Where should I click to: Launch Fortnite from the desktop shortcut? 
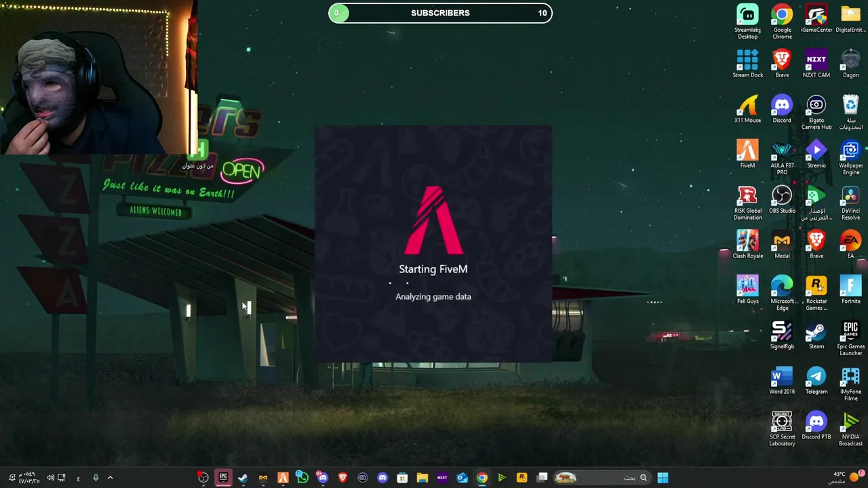(850, 289)
